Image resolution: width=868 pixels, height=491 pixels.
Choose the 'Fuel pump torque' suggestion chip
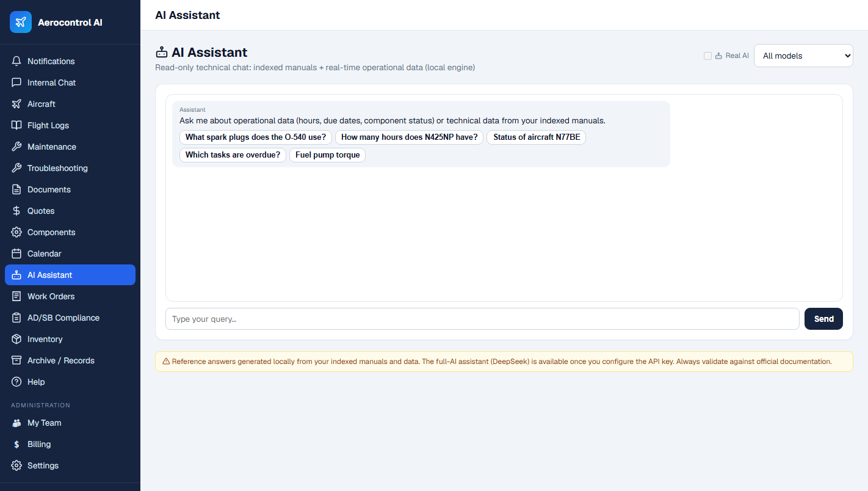pyautogui.click(x=328, y=155)
